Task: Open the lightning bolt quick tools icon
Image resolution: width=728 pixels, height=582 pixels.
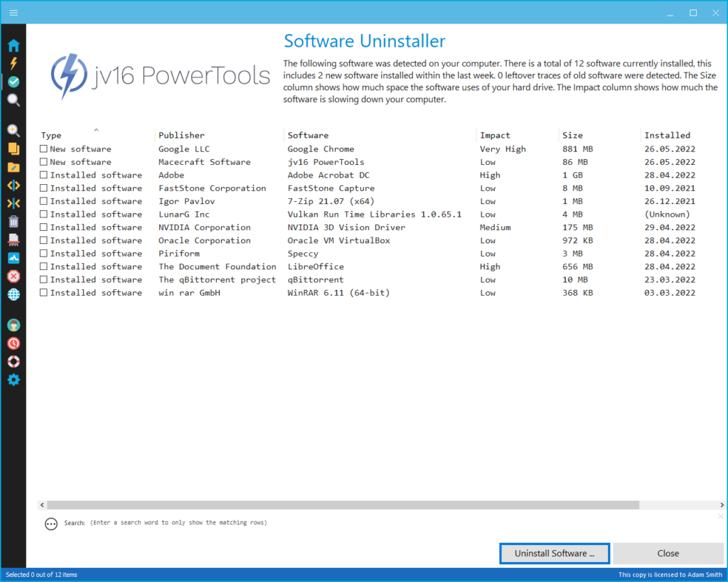Action: coord(14,63)
